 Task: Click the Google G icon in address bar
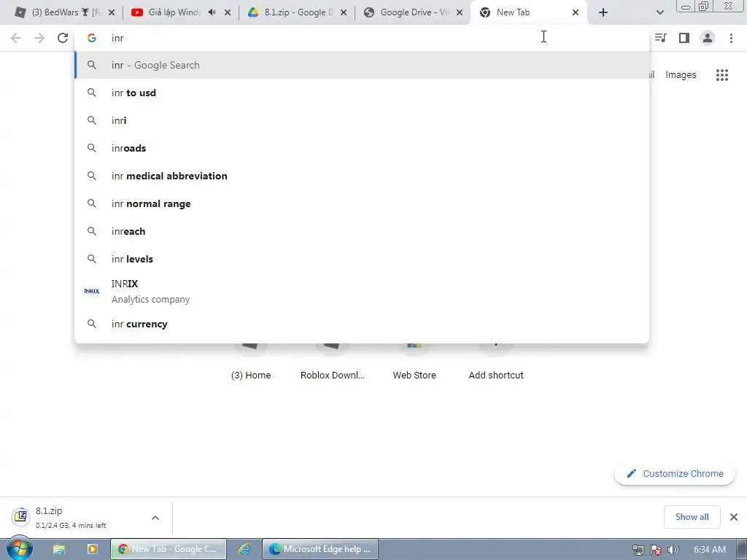tap(91, 38)
